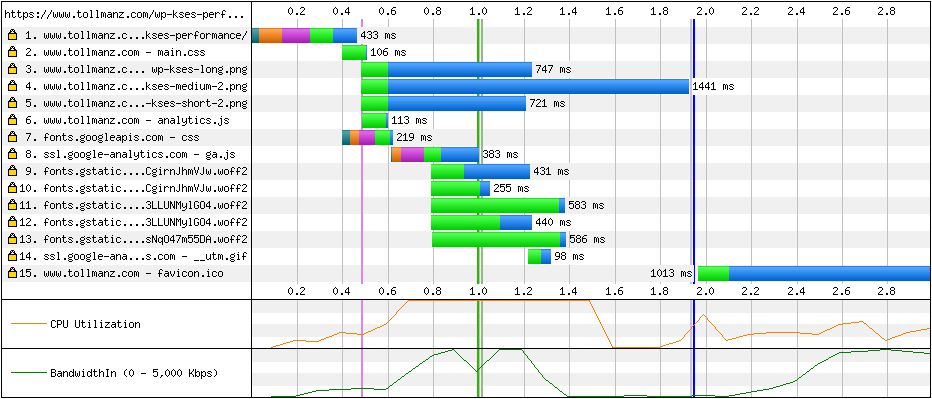Viewport: 932px width, 399px height.
Task: Click the 1.0 tick on top time axis
Action: 478,11
